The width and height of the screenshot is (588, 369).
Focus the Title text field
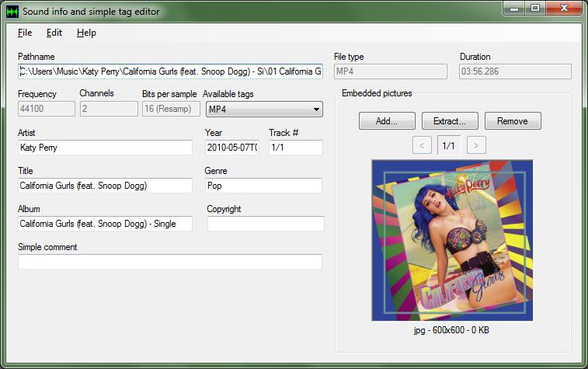click(x=105, y=186)
